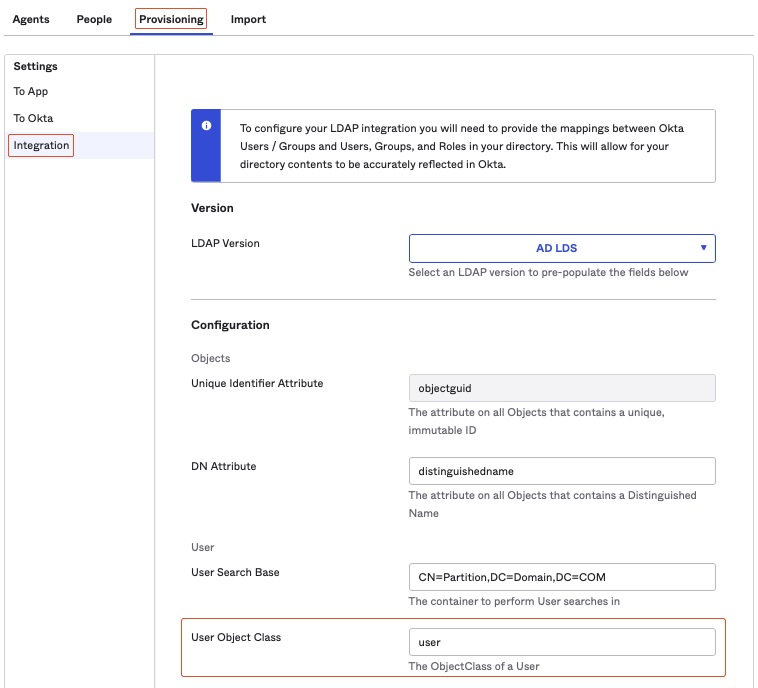Go to the Import tab
Screen dimensions: 758x688
coord(248,19)
